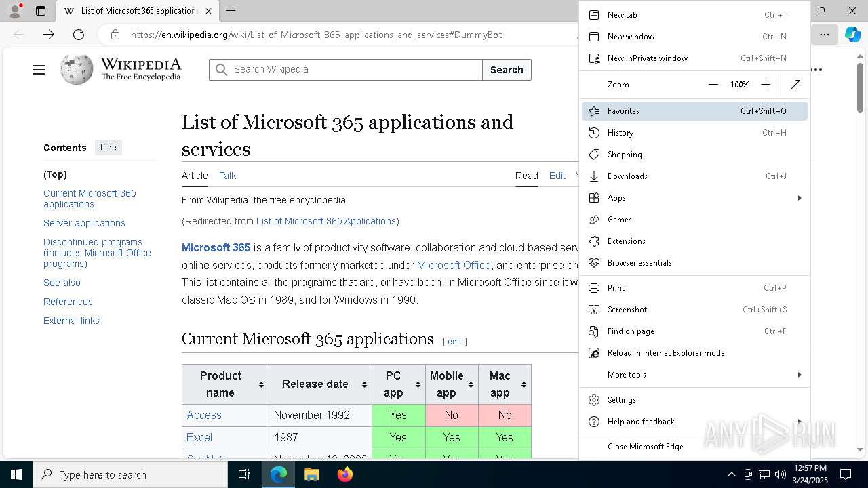
Task: Click the Edge profile avatar icon
Action: tap(15, 11)
